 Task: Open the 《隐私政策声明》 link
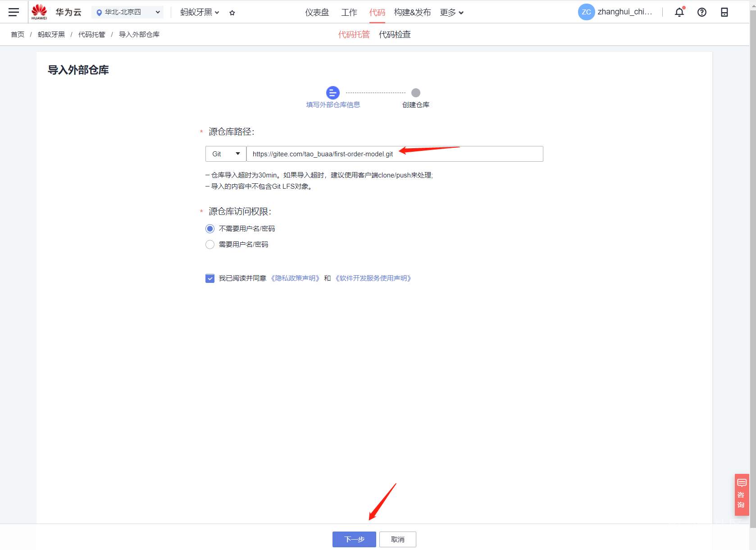click(x=295, y=278)
